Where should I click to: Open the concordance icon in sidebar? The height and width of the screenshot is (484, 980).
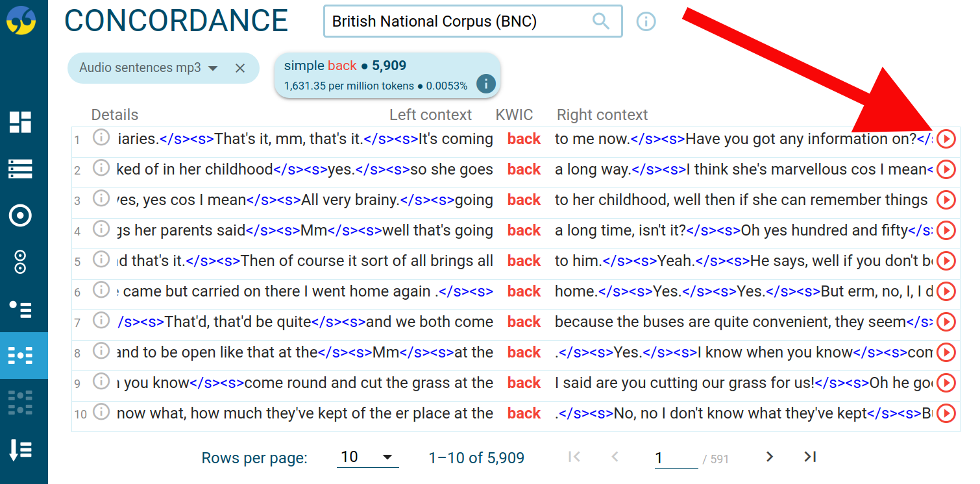point(20,355)
